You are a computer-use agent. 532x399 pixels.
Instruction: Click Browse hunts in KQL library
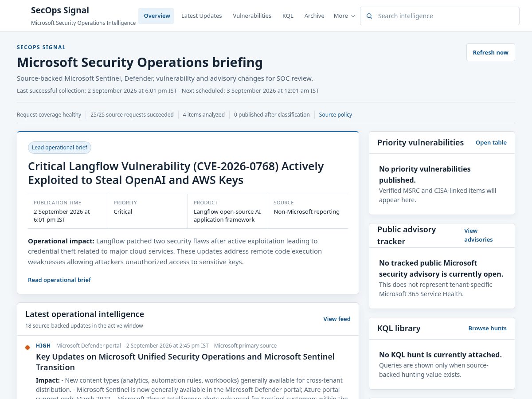tap(487, 328)
